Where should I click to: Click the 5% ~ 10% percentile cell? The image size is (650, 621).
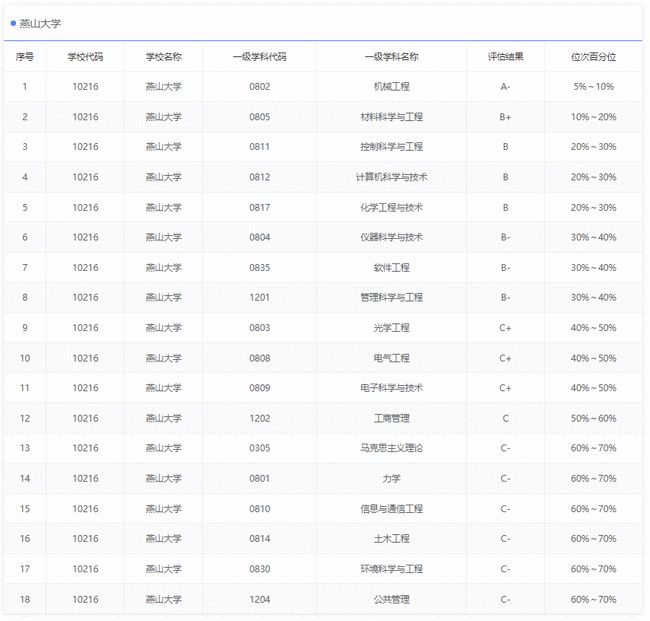594,86
